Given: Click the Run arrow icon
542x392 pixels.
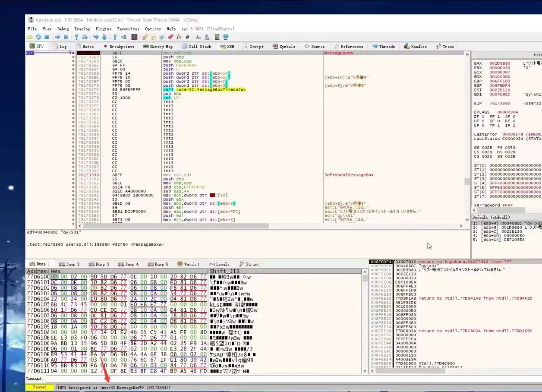Looking at the screenshot, I should click(57, 37).
